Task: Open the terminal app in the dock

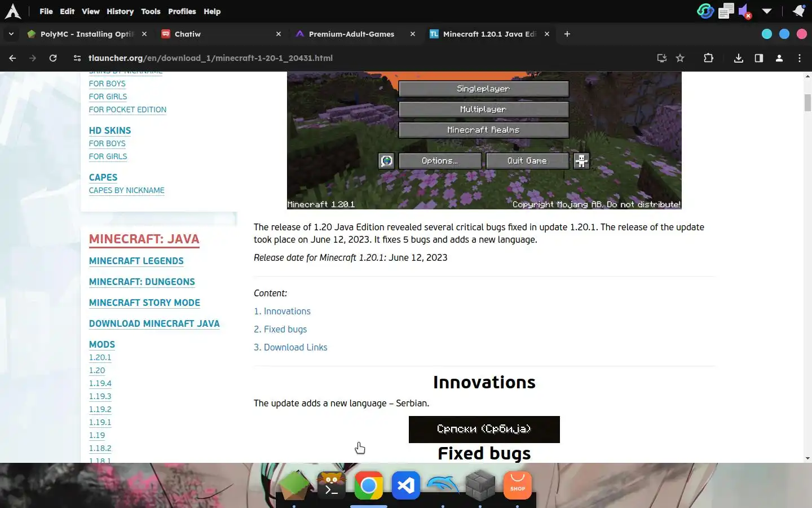Action: click(332, 485)
